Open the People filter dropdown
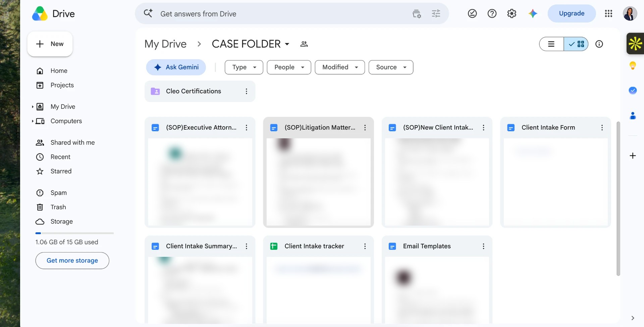 pos(289,67)
